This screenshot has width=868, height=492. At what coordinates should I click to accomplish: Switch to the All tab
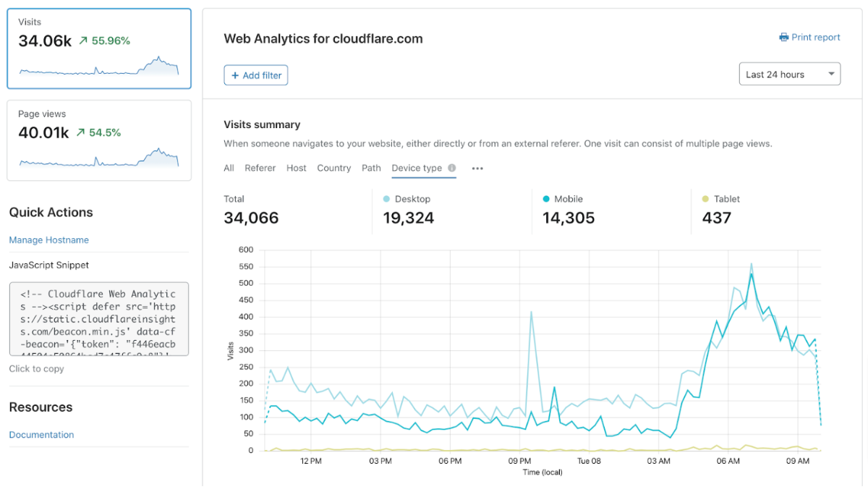point(229,168)
